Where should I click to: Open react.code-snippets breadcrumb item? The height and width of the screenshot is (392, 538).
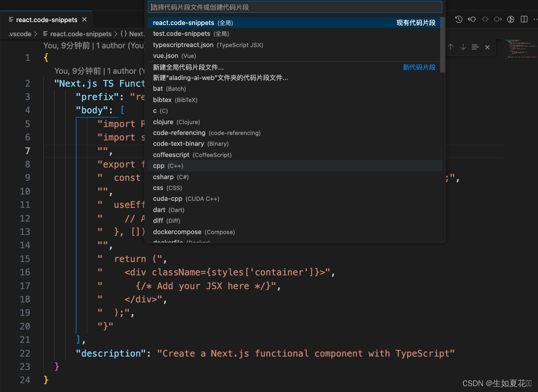click(x=77, y=34)
